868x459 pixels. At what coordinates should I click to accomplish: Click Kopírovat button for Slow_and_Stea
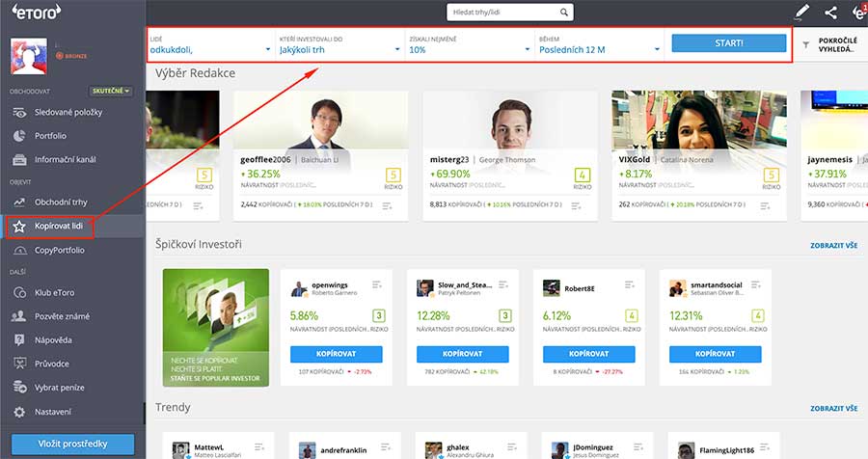(x=462, y=354)
